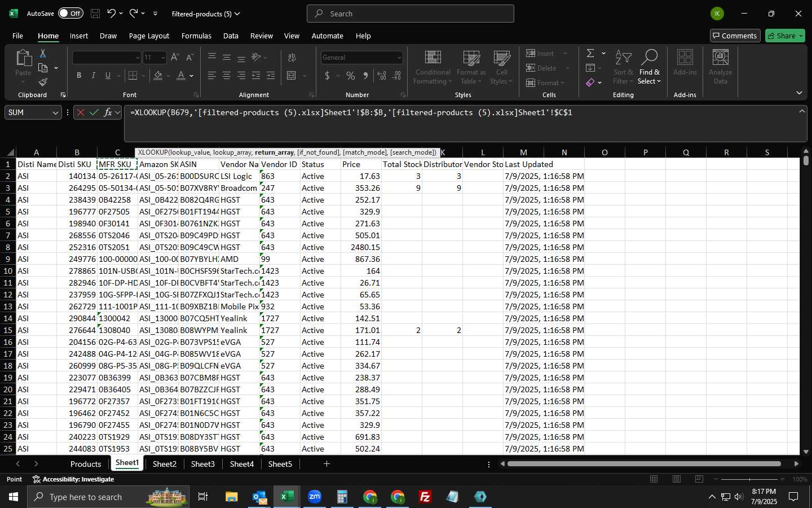Screen dimensions: 812x508
Task: Toggle Center horizontal alignment
Action: click(x=227, y=75)
